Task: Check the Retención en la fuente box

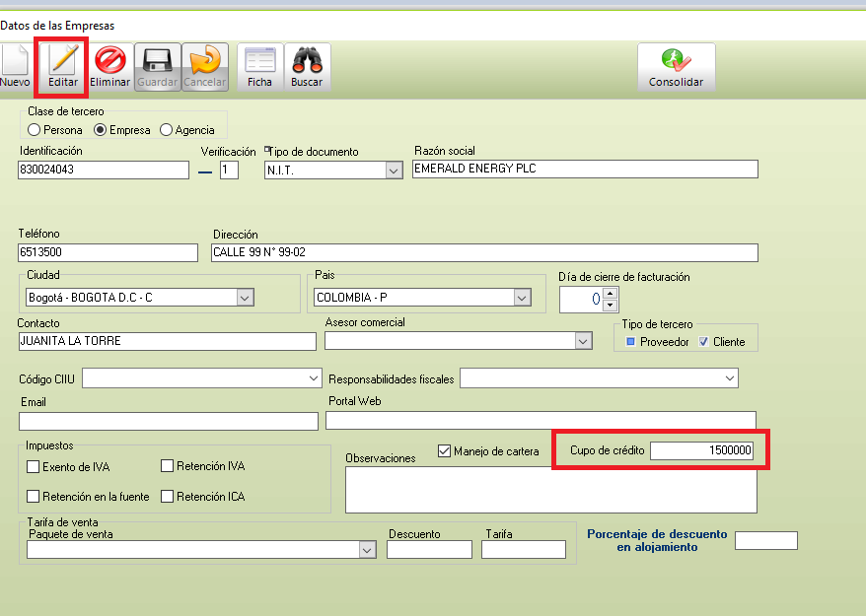Action: [x=34, y=497]
